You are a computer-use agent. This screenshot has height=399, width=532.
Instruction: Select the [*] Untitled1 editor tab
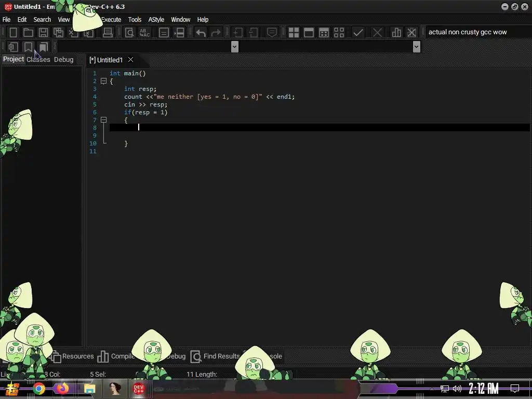pos(106,60)
